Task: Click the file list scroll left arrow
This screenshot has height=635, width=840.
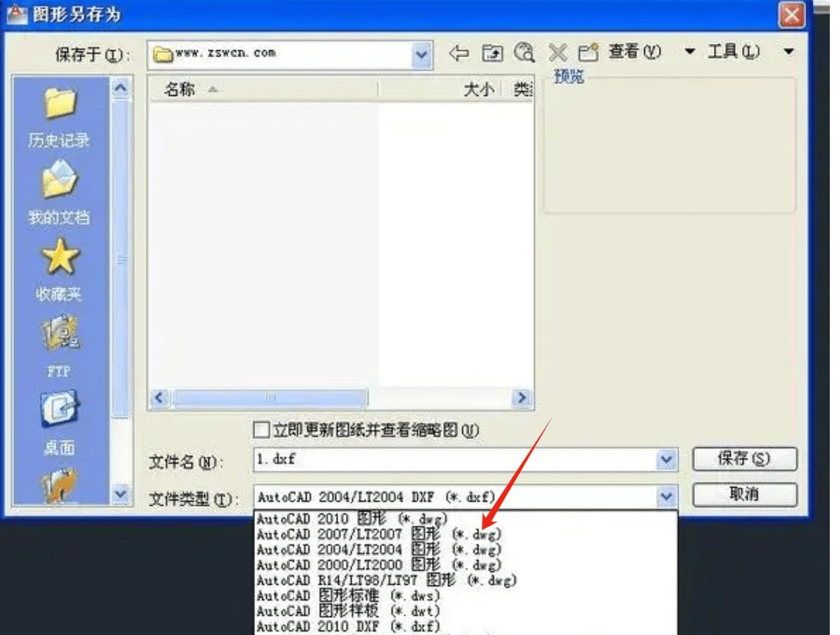Action: [x=160, y=398]
